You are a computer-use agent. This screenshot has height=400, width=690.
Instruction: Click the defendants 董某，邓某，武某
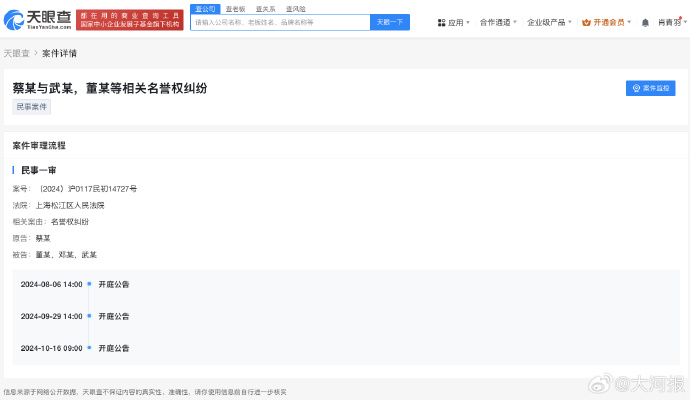(66, 255)
